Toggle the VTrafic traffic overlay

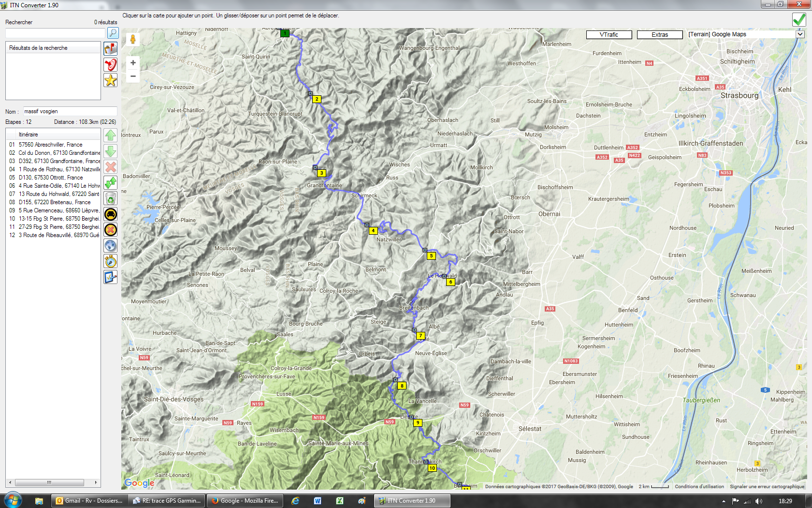click(609, 35)
